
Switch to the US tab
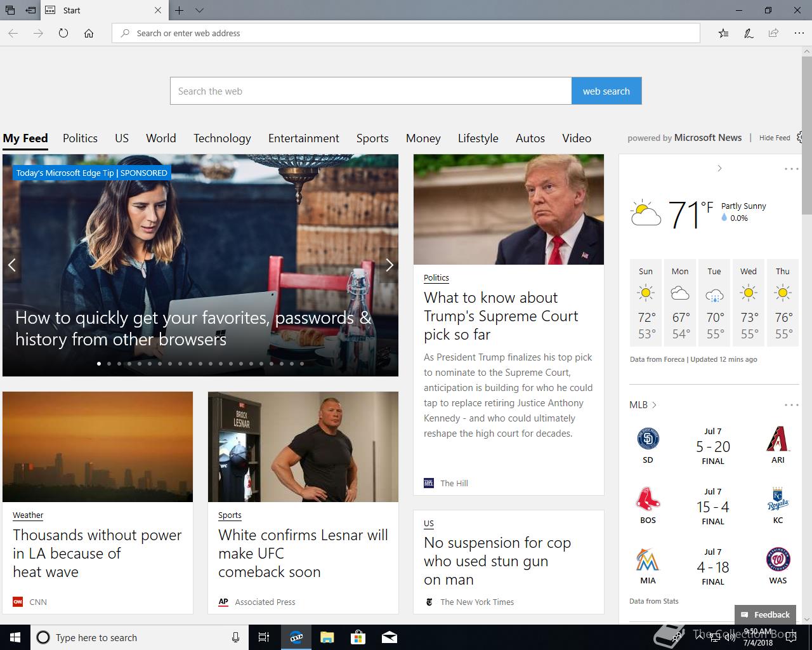click(x=122, y=138)
